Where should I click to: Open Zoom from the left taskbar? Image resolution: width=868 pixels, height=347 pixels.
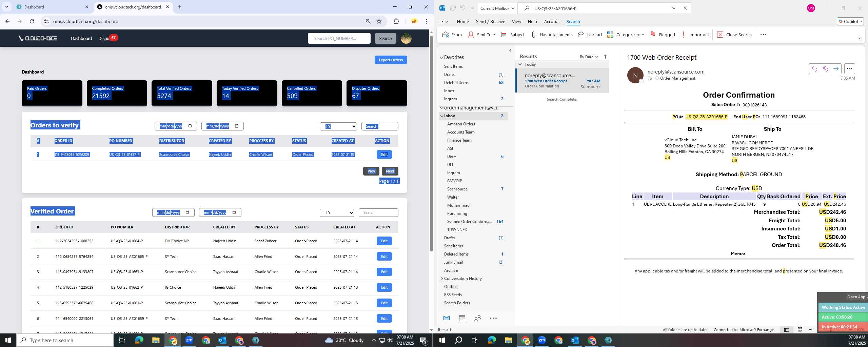pos(189,340)
